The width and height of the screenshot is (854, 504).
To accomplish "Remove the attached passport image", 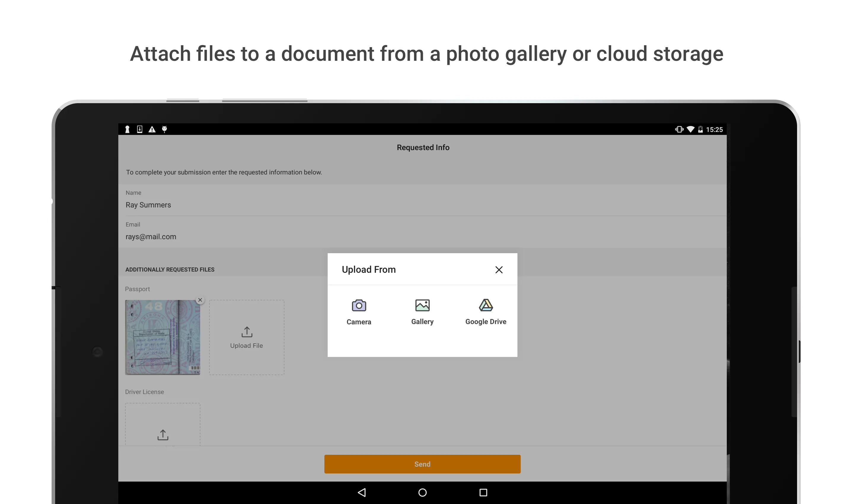I will 200,300.
